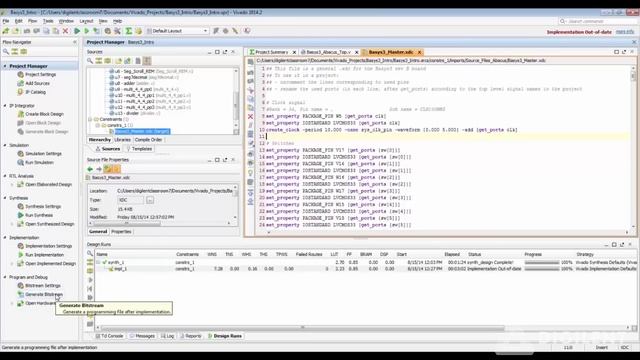The height and width of the screenshot is (360, 640).
Task: Click Design Runs horizontal scrollbar
Action: tap(302, 328)
